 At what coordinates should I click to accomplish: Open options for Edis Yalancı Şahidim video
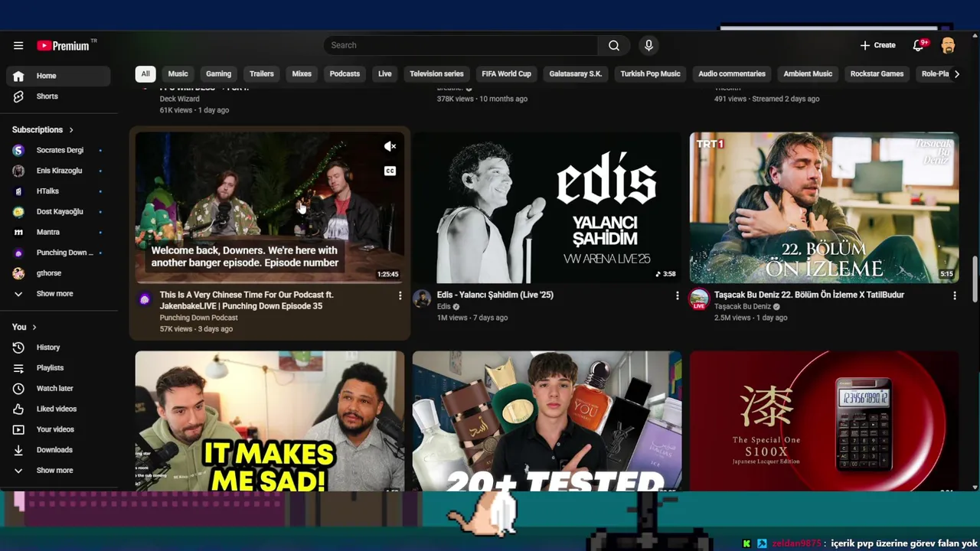coord(677,295)
